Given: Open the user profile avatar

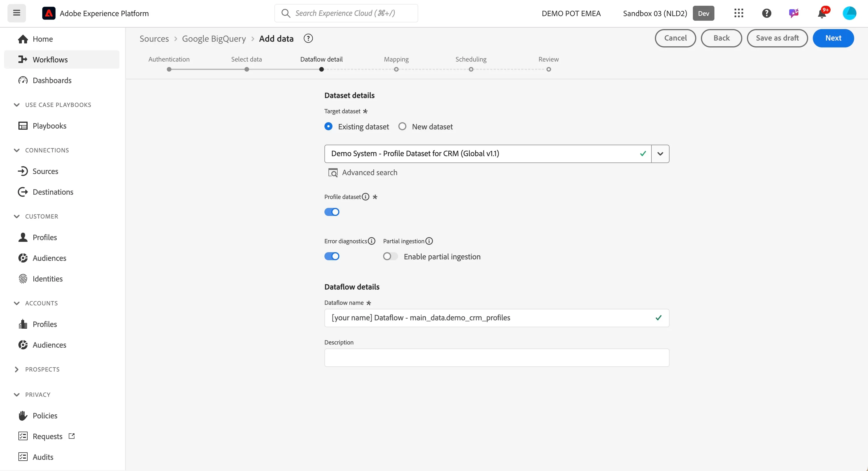Looking at the screenshot, I should (849, 13).
